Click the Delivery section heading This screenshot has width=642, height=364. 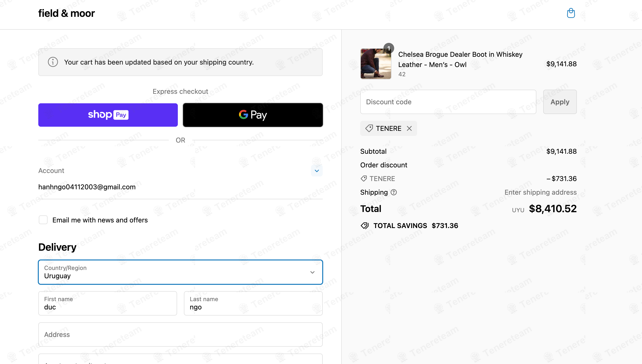coord(57,247)
